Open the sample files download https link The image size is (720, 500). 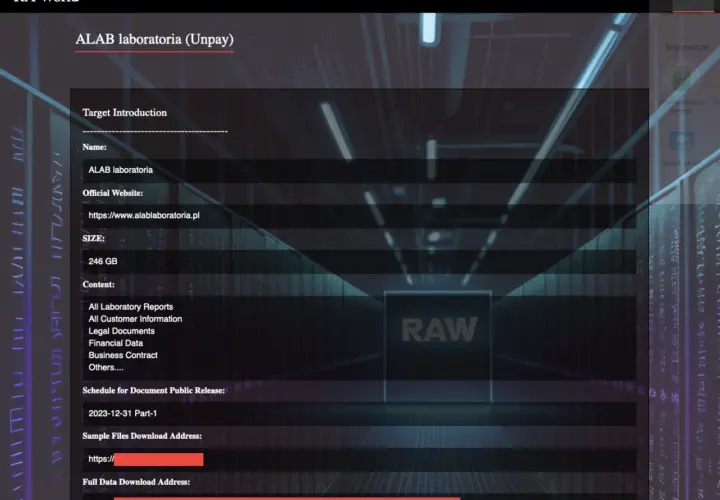[146, 459]
